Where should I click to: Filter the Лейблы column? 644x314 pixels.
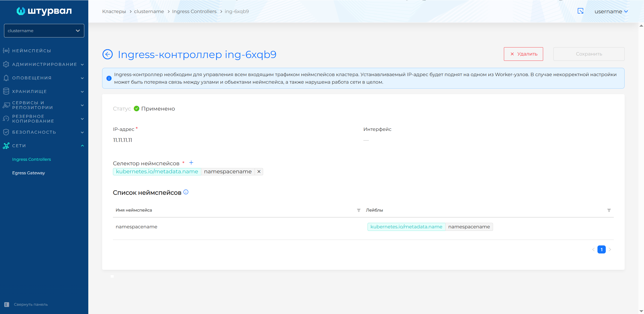point(609,210)
